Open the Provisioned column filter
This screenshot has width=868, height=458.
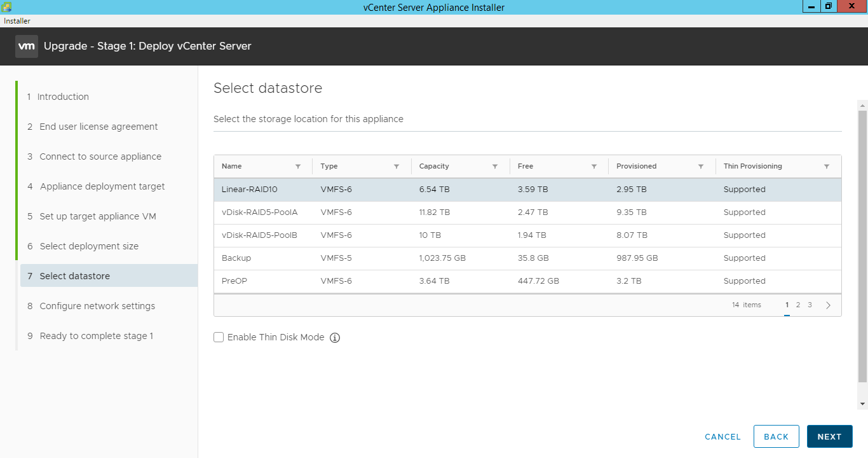701,166
